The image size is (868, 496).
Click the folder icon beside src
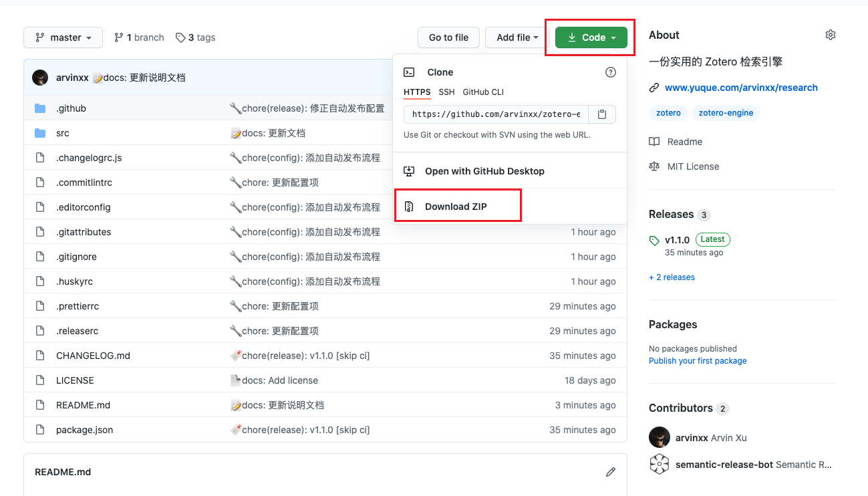[x=40, y=133]
